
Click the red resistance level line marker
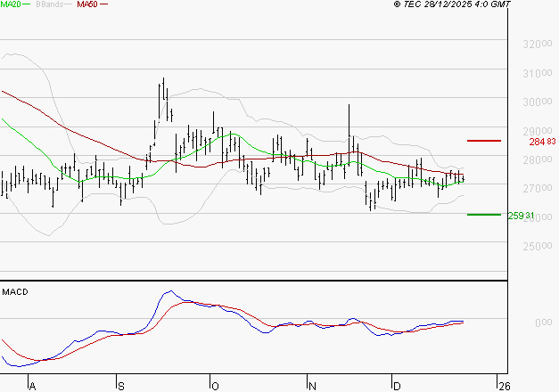[484, 141]
